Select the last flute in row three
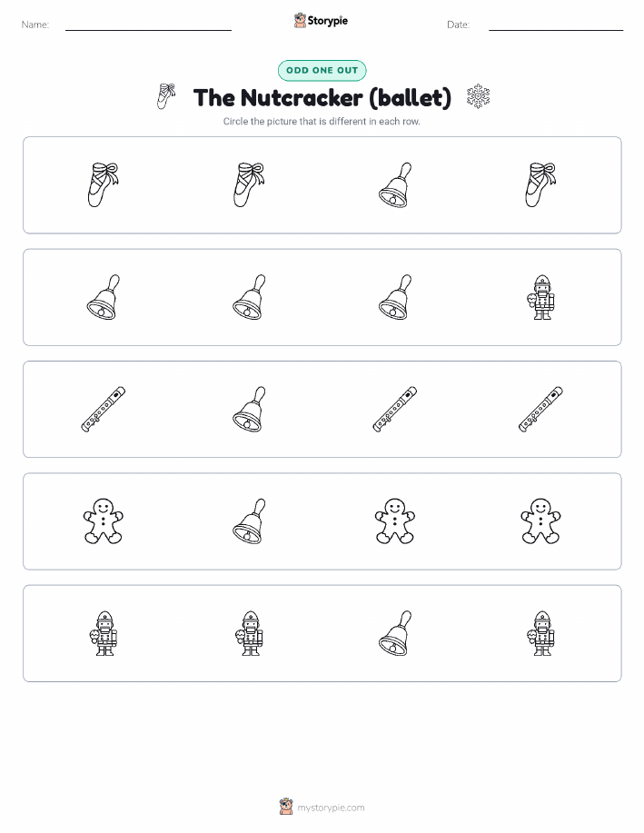The width and height of the screenshot is (644, 833). click(541, 409)
